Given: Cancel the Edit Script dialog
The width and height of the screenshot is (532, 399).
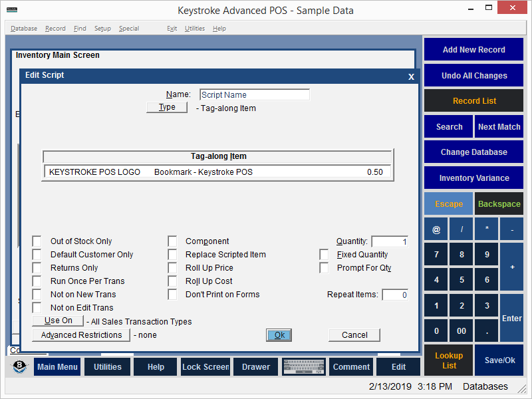Looking at the screenshot, I should (x=354, y=335).
